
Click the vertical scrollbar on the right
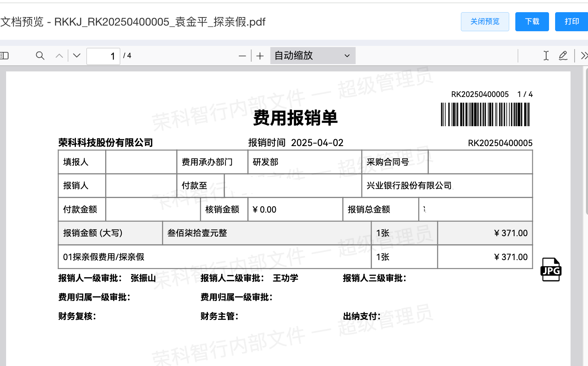click(586, 142)
